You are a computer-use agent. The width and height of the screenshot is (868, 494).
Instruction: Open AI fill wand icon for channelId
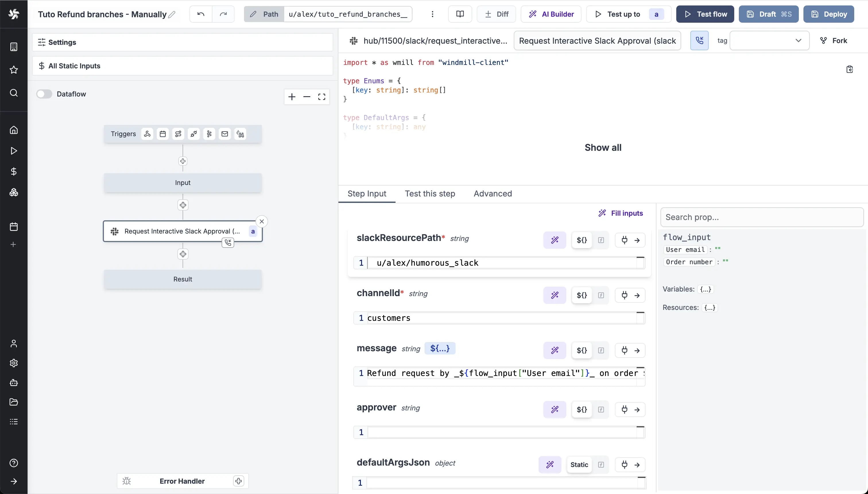(x=555, y=295)
